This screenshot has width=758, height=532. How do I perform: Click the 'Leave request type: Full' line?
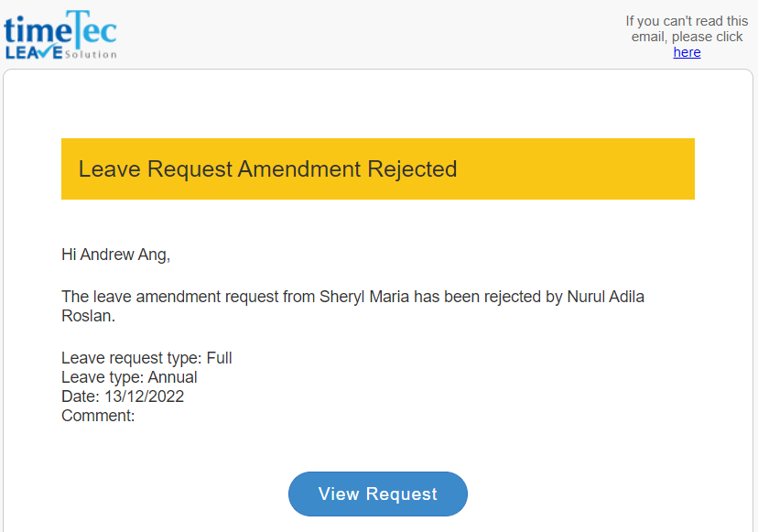point(146,358)
